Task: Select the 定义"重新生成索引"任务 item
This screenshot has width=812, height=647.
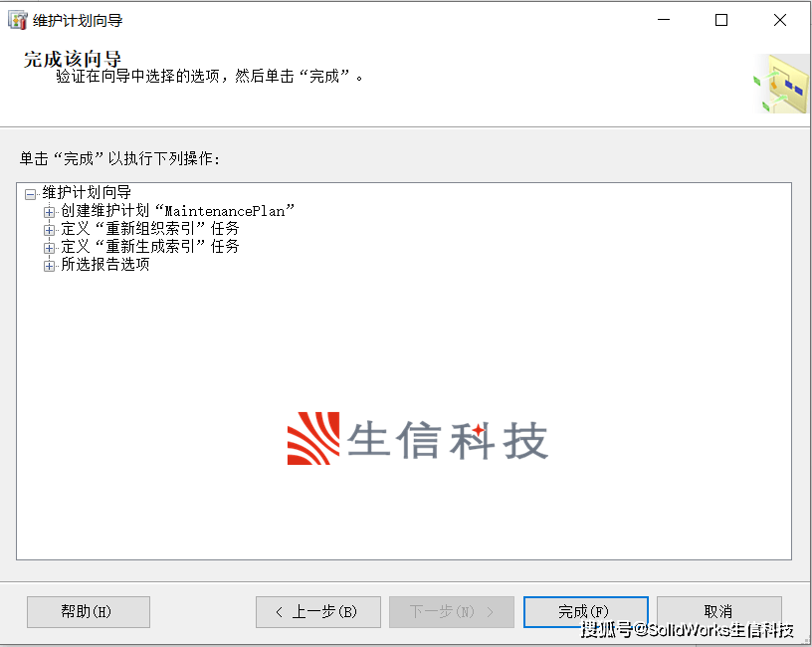Action: [x=150, y=246]
